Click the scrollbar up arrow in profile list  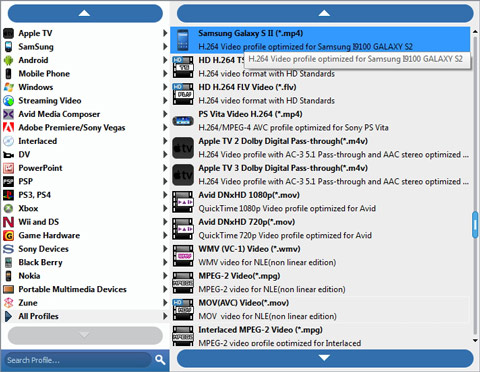pos(475,31)
